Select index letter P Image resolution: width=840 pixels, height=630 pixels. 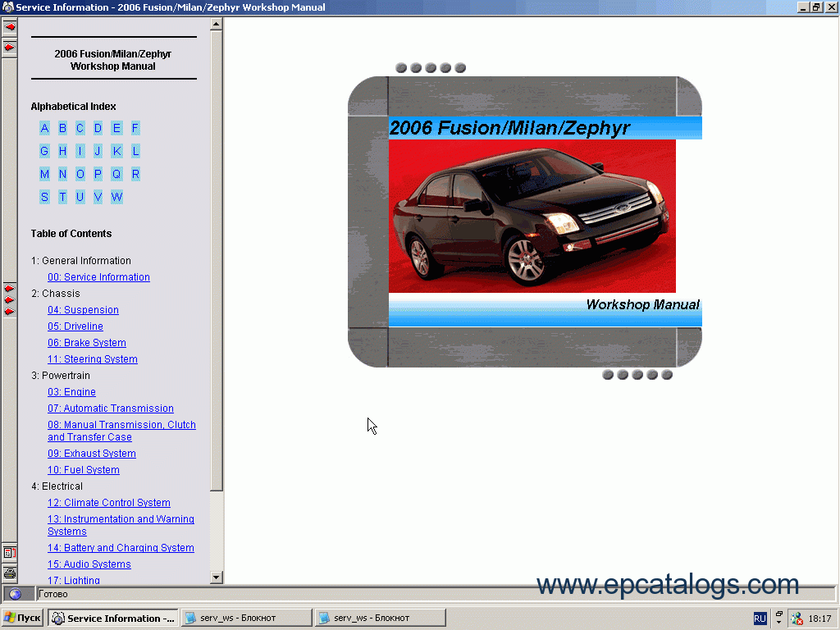[98, 174]
